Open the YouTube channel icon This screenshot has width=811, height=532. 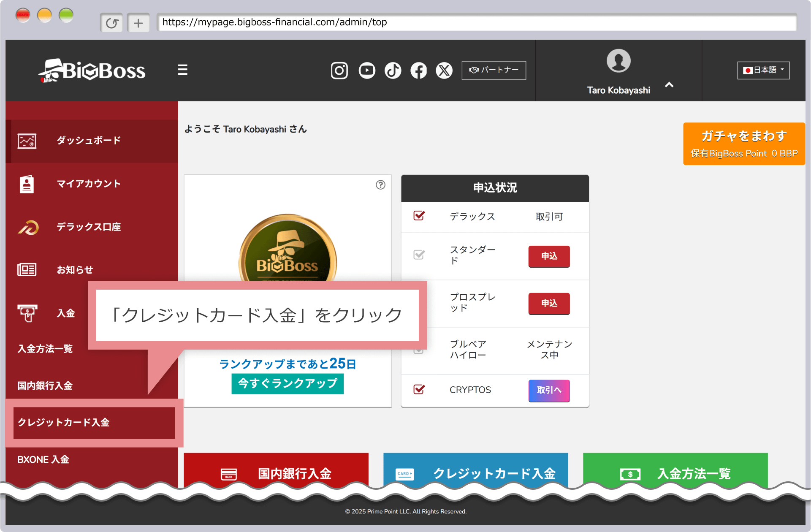click(366, 71)
